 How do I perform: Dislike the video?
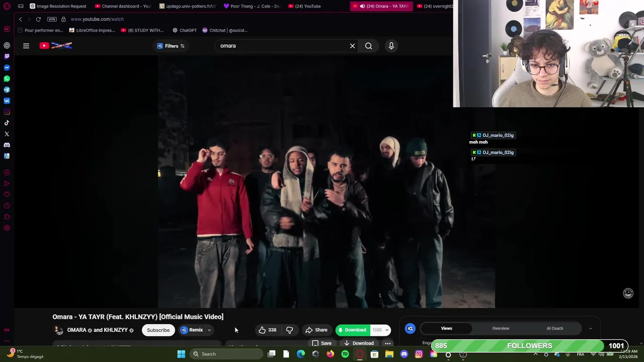click(289, 330)
